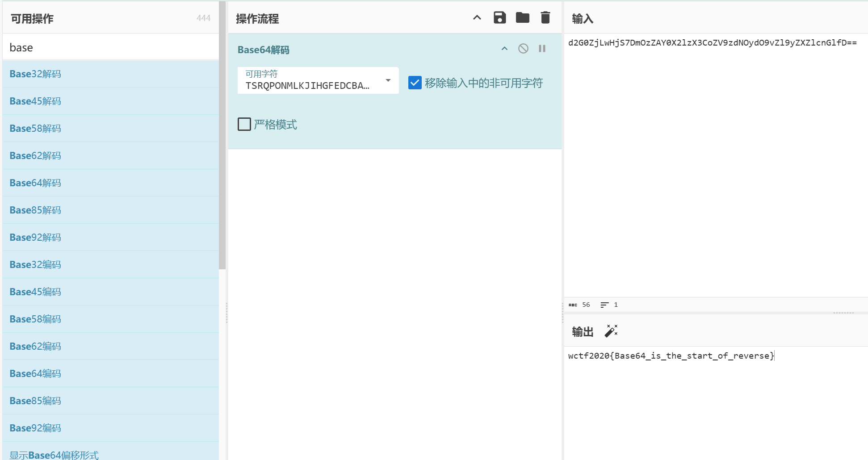The image size is (868, 460).
Task: Click the magic wand icon beside 输出
Action: pyautogui.click(x=611, y=331)
